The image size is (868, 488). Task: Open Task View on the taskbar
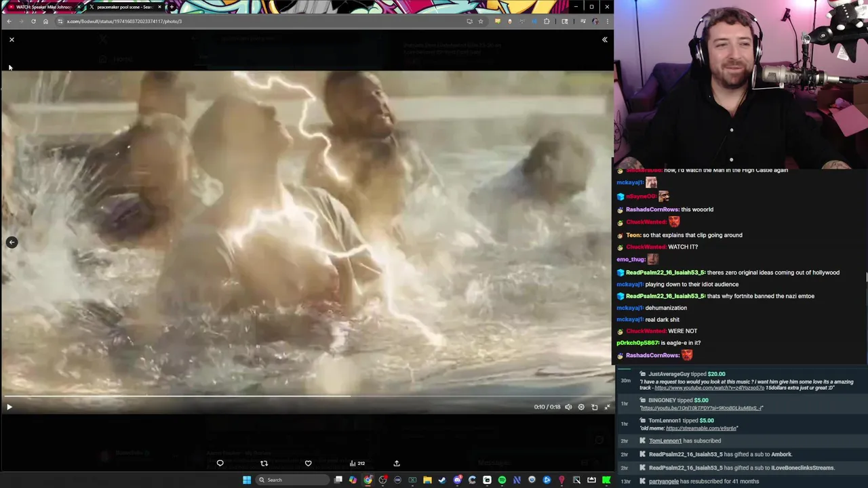[x=338, y=480]
